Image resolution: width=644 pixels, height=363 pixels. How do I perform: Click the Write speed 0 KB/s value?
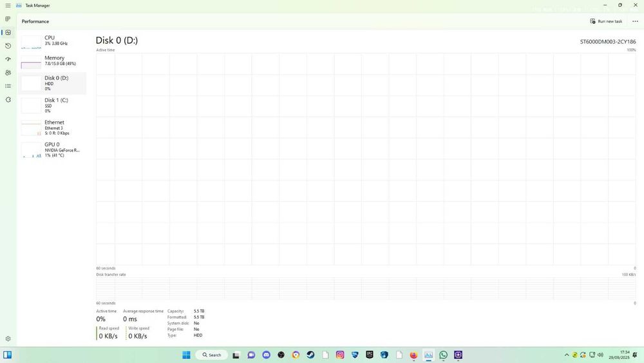coord(138,337)
